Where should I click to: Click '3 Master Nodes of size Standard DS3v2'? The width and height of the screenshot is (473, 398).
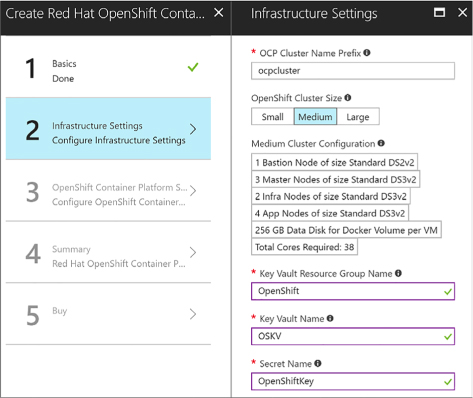click(x=335, y=179)
